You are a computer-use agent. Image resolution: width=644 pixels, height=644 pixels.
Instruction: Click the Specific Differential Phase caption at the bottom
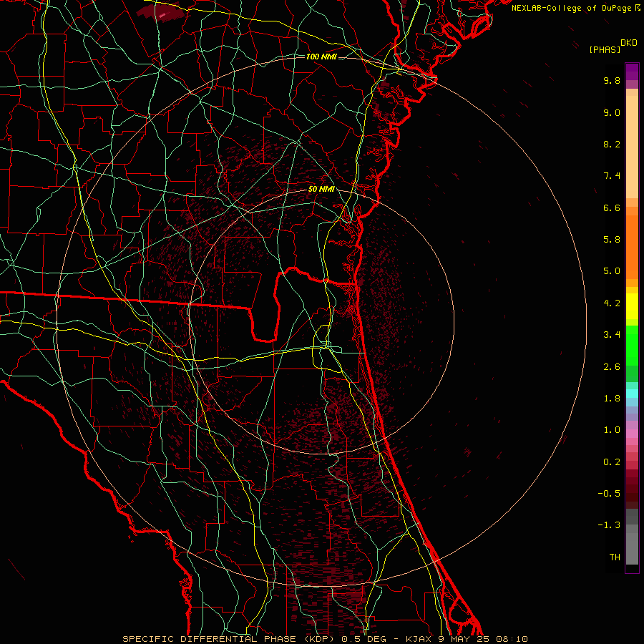[325, 639]
